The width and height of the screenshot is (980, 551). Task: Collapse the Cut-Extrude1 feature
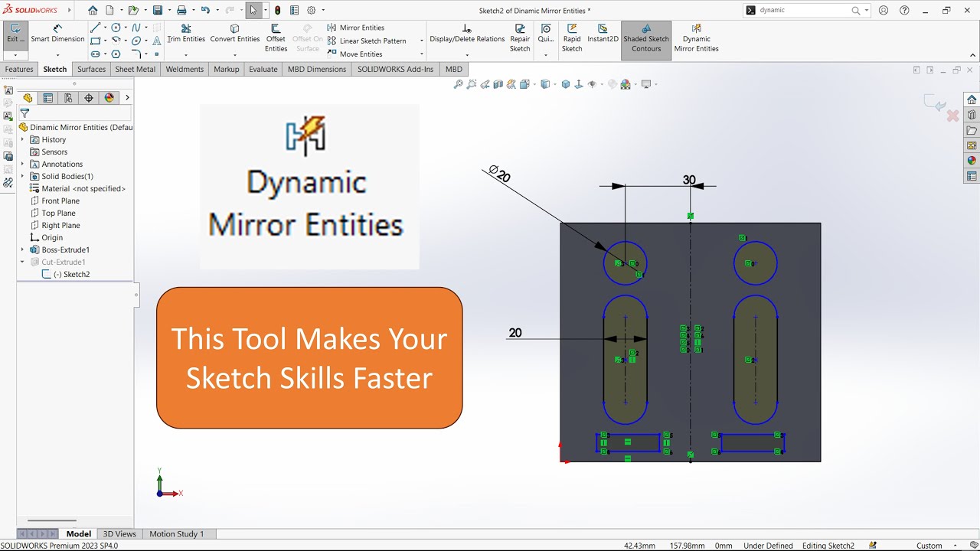click(x=22, y=262)
